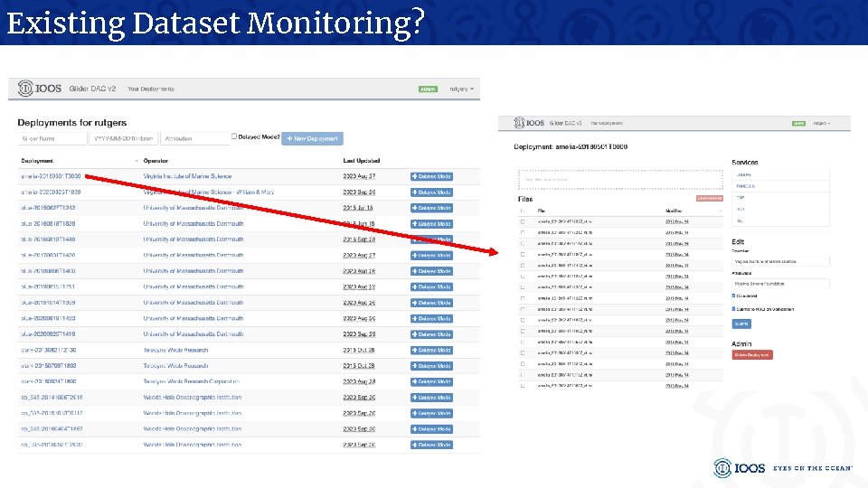Click the Last Updated column header

361,161
